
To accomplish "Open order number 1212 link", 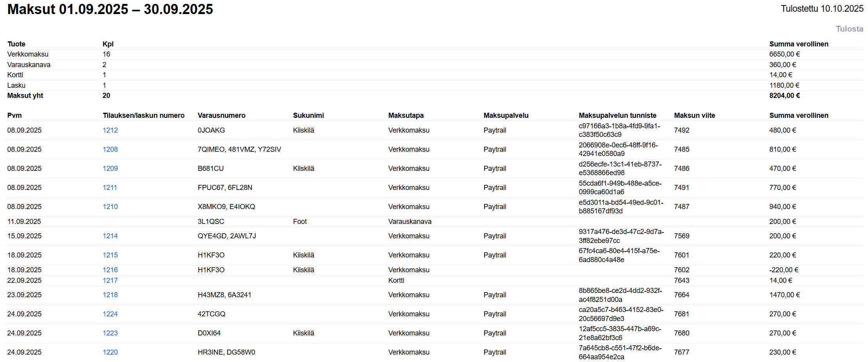I will (110, 130).
